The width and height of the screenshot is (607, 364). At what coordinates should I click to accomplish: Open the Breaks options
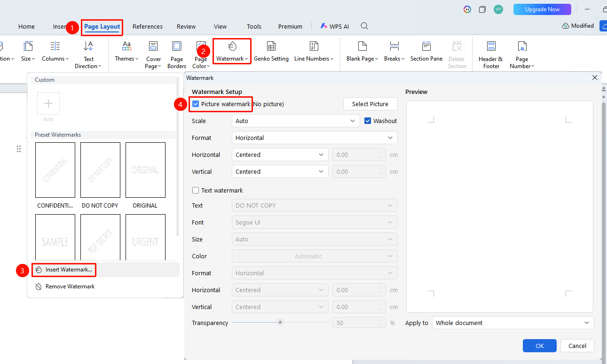[x=394, y=52]
